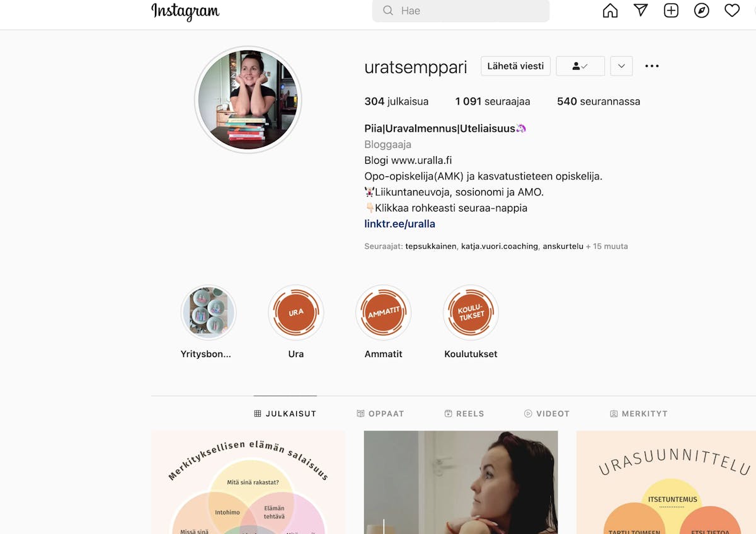Screen dimensions: 756x534
Task: Open the Videot tab
Action: point(547,414)
